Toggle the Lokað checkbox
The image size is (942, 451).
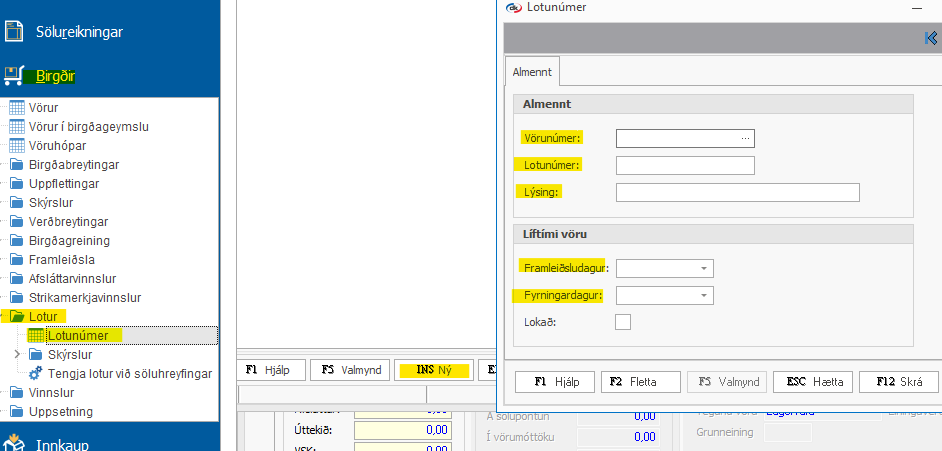click(623, 322)
